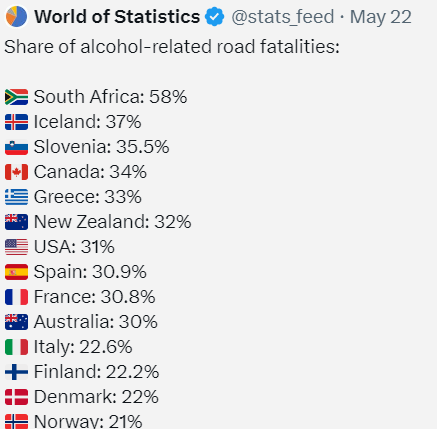Click the Canada flag emoji
Viewport: 437px width, 429px height.
(x=16, y=172)
